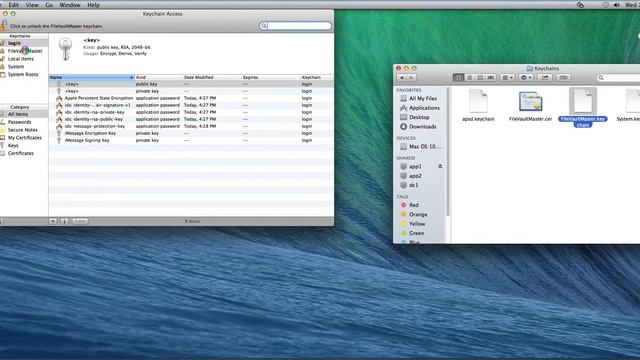This screenshot has height=360, width=640.
Task: Click the info button in Keychain Access footer
Action: (x=64, y=221)
